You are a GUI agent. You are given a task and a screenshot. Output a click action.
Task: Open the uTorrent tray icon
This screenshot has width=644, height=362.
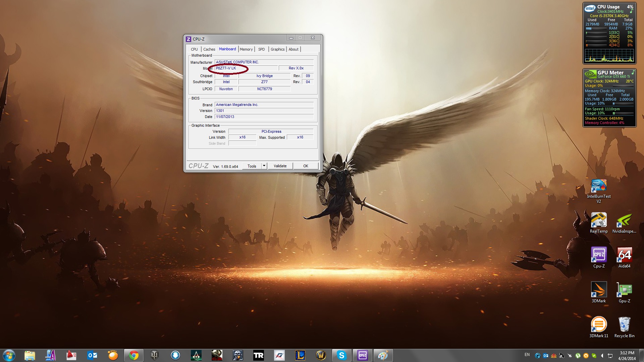click(578, 356)
